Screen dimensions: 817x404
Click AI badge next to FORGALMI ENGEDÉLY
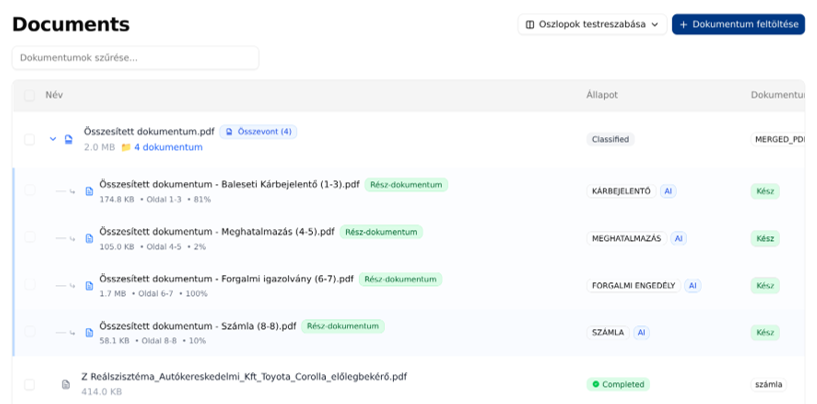(692, 285)
